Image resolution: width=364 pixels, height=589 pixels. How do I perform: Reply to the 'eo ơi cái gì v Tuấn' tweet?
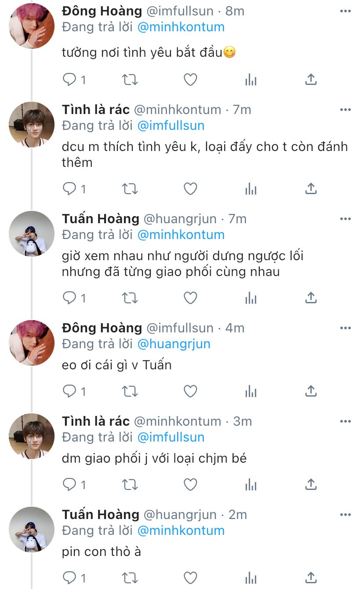69,391
